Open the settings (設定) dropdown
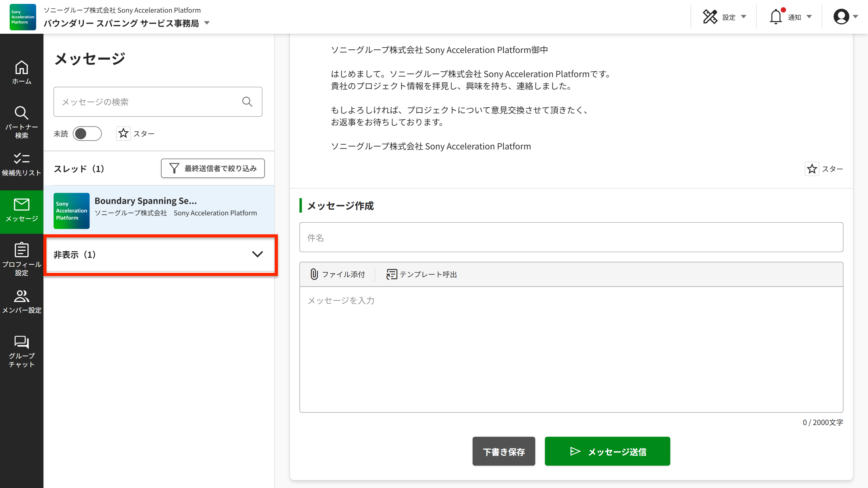 [x=725, y=17]
